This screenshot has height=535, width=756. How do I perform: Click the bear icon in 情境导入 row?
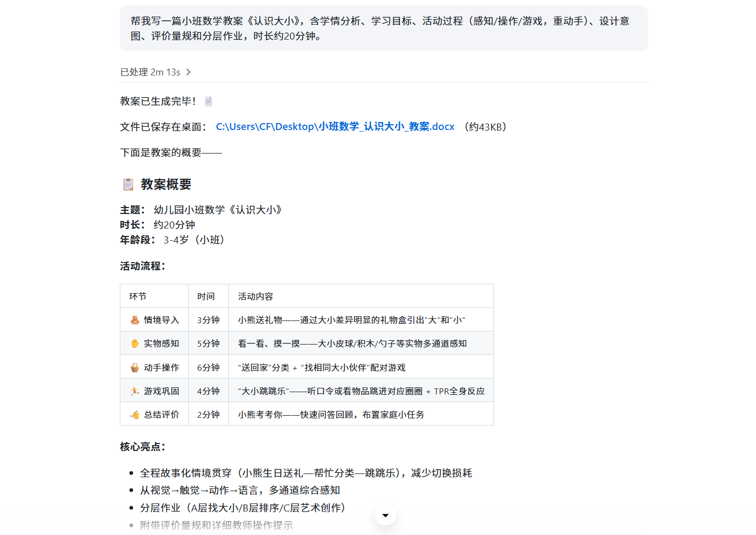coord(135,320)
